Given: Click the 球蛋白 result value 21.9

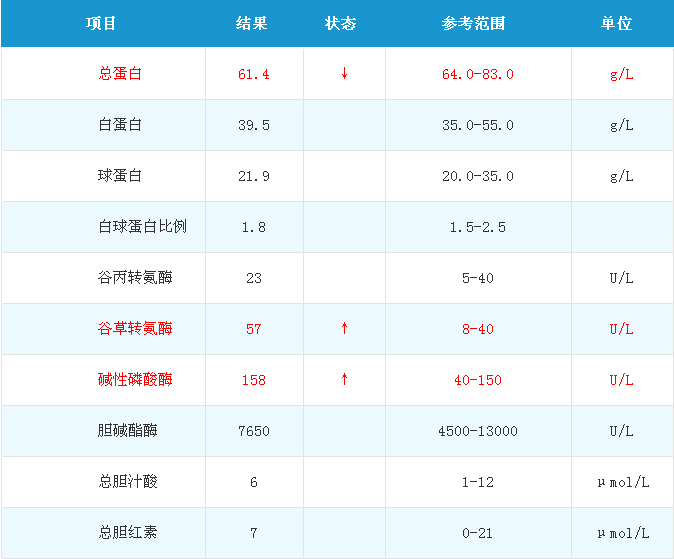Looking at the screenshot, I should 254,176.
